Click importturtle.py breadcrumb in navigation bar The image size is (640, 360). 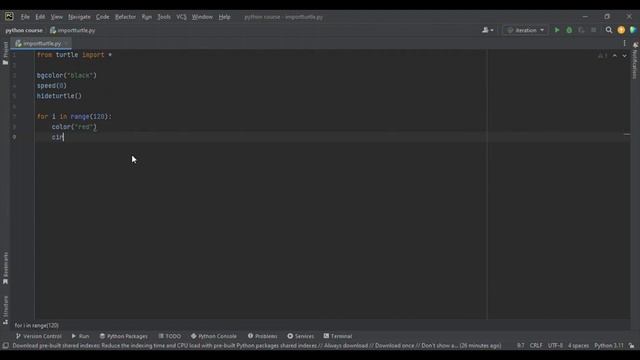(x=73, y=30)
